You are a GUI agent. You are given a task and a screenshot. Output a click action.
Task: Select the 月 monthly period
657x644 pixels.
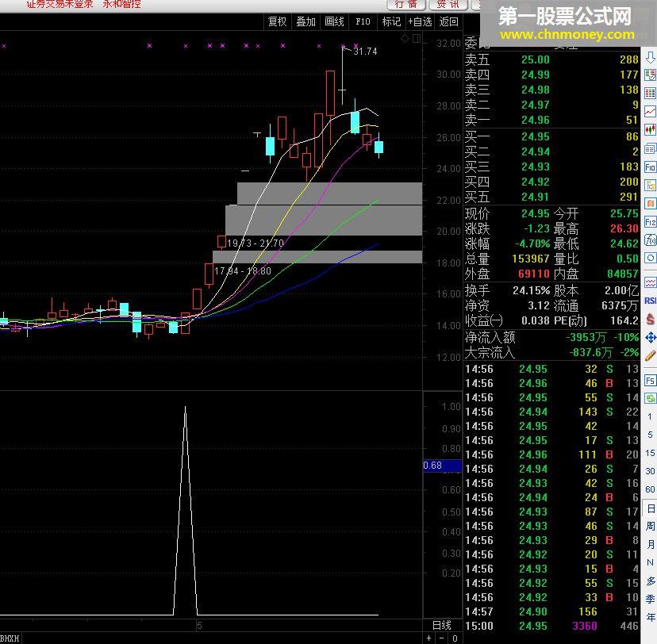tap(650, 544)
